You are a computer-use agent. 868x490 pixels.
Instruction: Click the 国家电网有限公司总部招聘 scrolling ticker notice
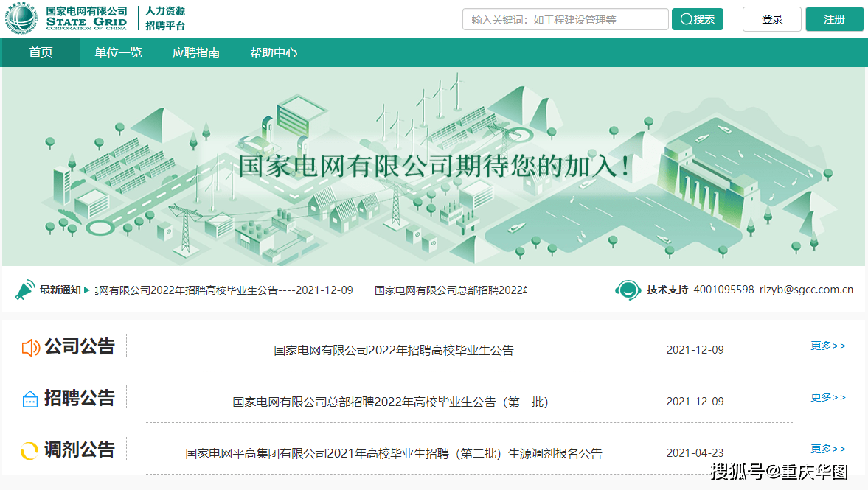click(x=451, y=290)
